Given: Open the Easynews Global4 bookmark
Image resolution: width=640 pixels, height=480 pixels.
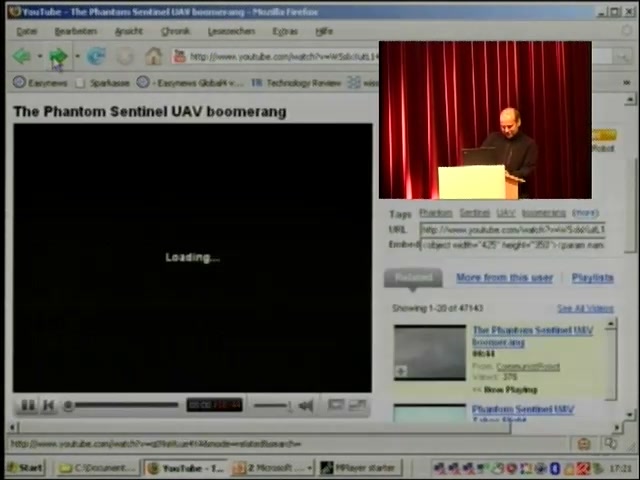Looking at the screenshot, I should (x=190, y=83).
